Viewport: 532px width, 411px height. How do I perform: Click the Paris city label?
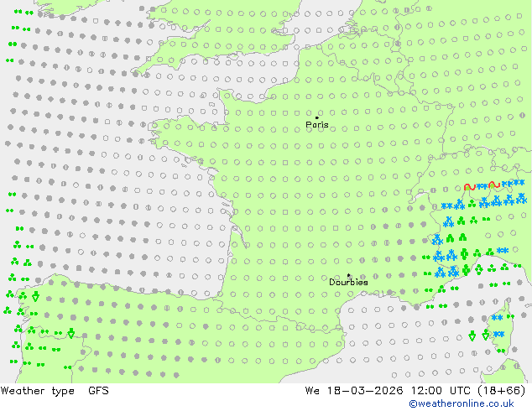[x=317, y=124]
